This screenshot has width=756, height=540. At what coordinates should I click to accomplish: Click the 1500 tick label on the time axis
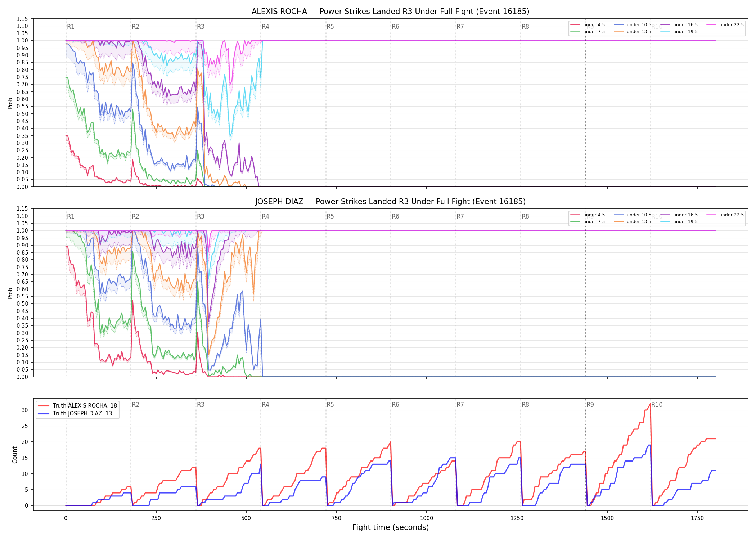[607, 518]
